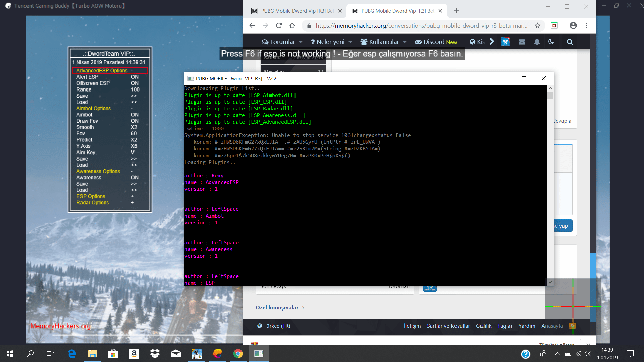Open the Türkçe (TR) language chooser
Image resolution: width=644 pixels, height=362 pixels.
pos(274,326)
